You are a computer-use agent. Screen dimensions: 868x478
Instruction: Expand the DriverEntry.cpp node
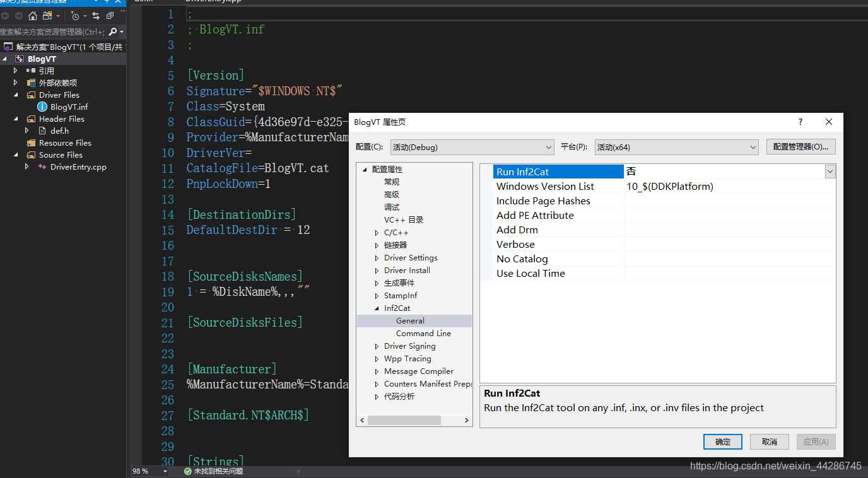(x=27, y=166)
